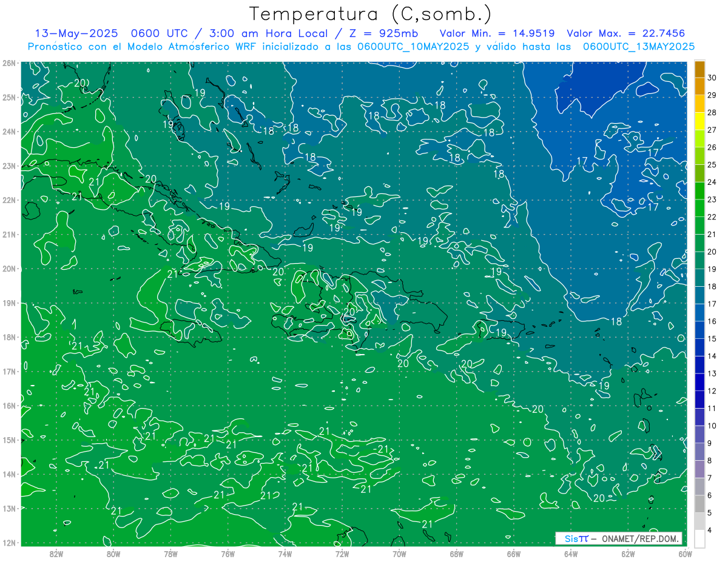This screenshot has height=562, width=728.
Task: Click the "0600UTC_10MAY2025" initialization time
Action: (x=413, y=47)
